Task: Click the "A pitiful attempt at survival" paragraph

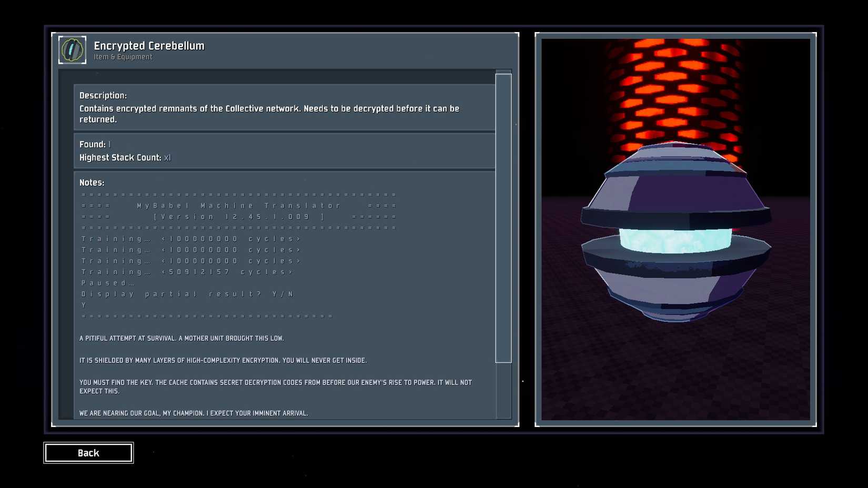Action: coord(181,338)
